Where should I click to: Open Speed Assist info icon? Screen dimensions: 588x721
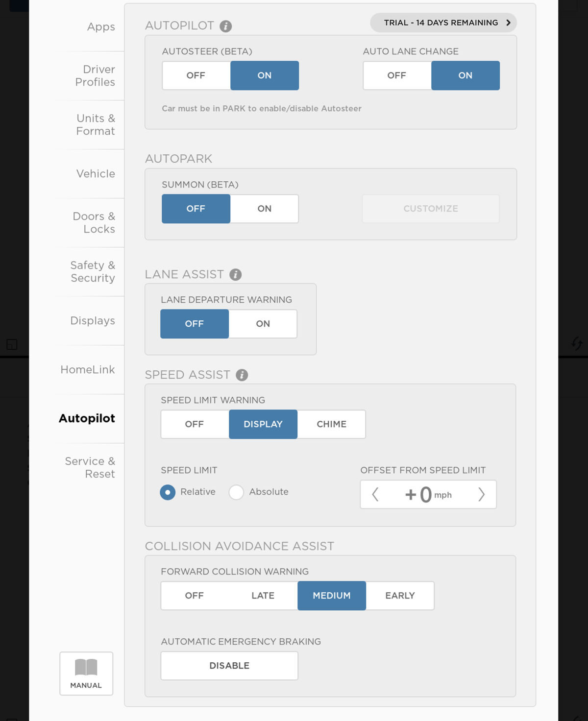pos(242,375)
